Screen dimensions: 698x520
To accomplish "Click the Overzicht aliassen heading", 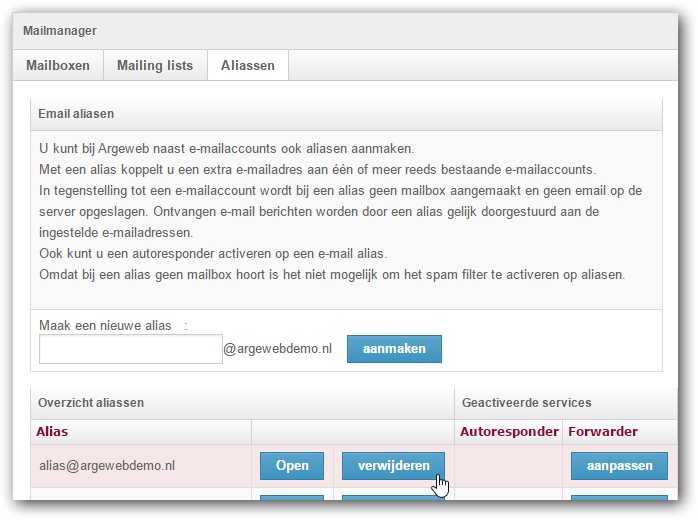I will click(91, 403).
